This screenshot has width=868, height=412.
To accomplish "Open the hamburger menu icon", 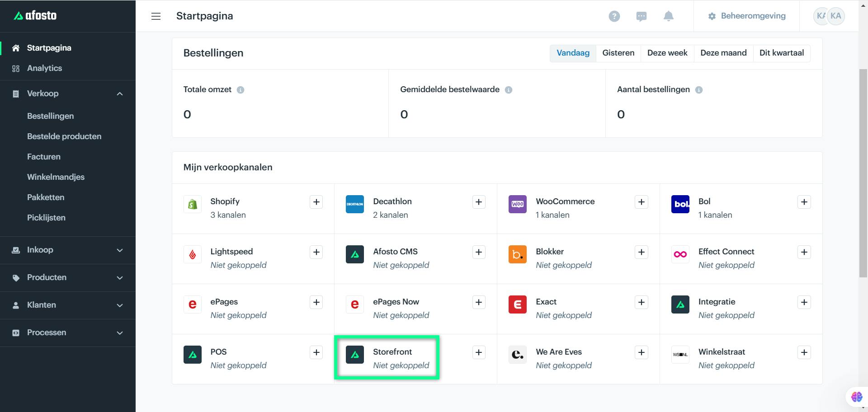I will click(156, 16).
